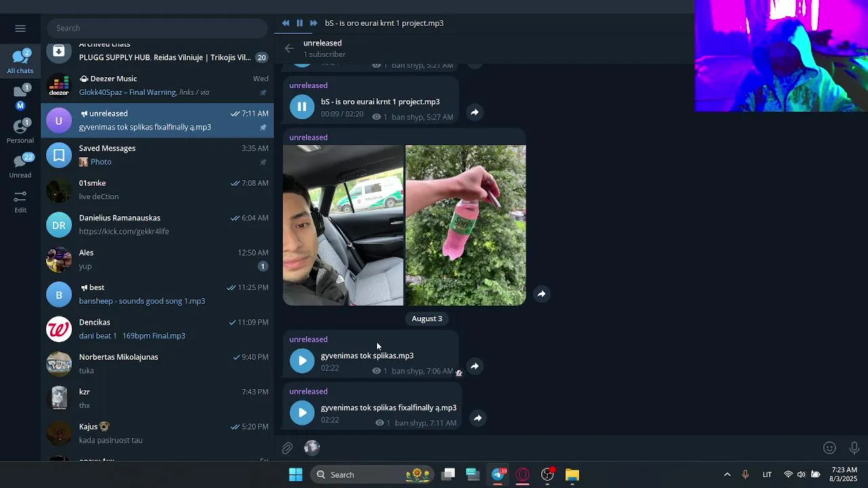Open the car selfie photo

[x=343, y=225]
